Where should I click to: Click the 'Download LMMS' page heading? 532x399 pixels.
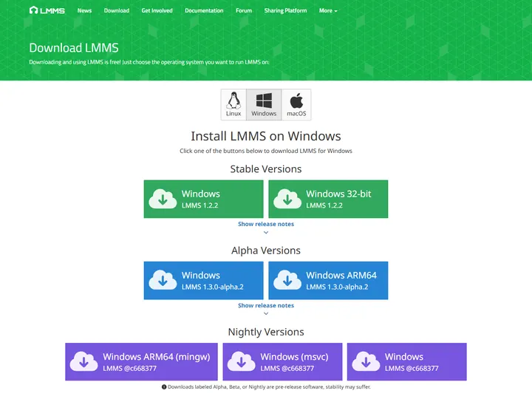[74, 48]
